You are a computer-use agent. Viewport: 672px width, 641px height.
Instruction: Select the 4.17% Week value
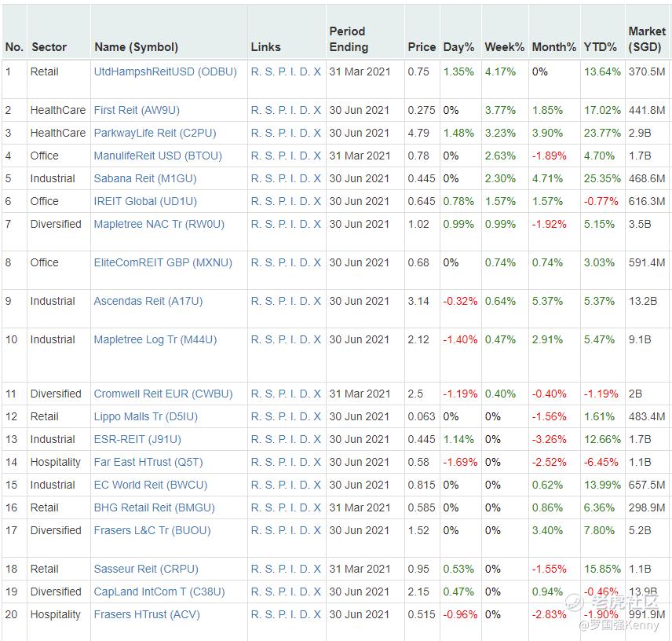pyautogui.click(x=500, y=71)
